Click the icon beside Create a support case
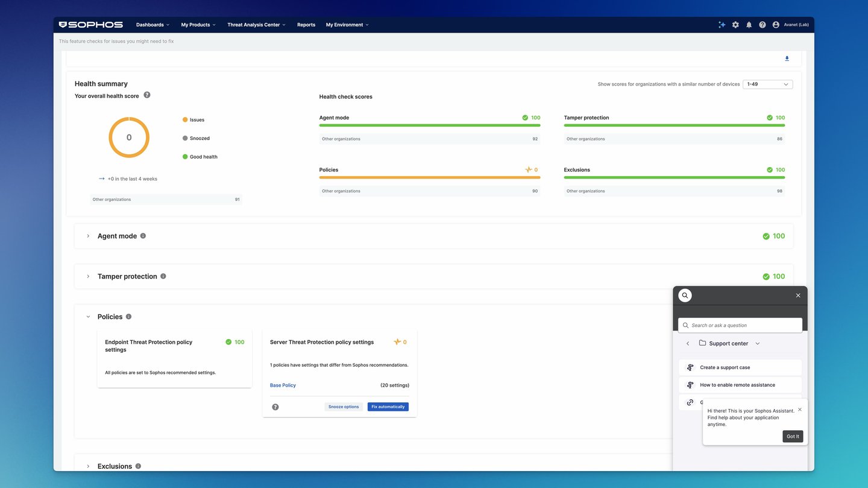868x488 pixels. [690, 367]
